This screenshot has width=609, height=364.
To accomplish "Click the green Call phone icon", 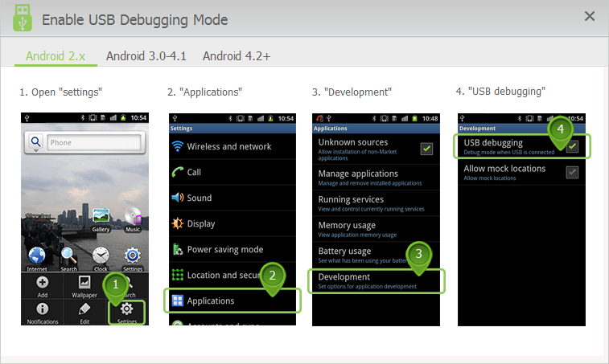I will tap(178, 172).
